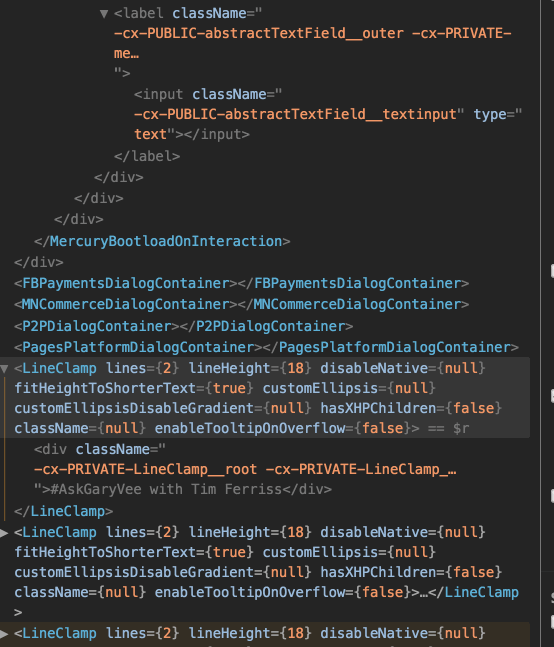The width and height of the screenshot is (554, 647).
Task: Select the P2PDialogContainer opening tag
Action: point(97,326)
